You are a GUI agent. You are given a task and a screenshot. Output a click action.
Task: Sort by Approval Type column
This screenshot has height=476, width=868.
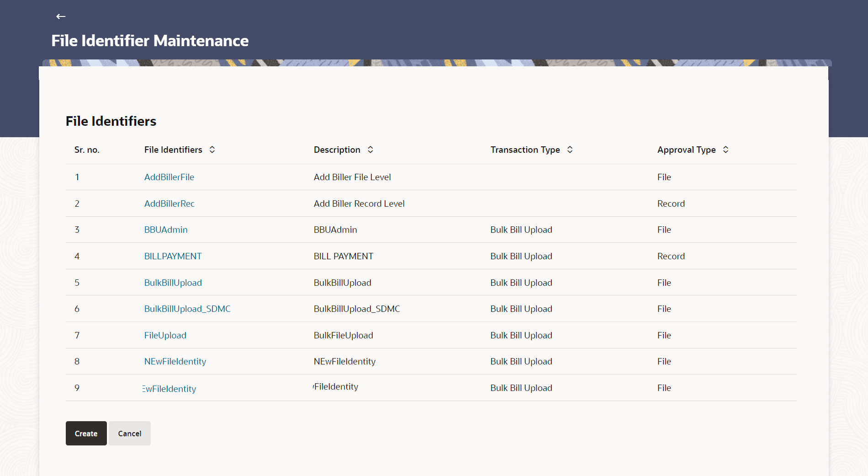(x=725, y=150)
